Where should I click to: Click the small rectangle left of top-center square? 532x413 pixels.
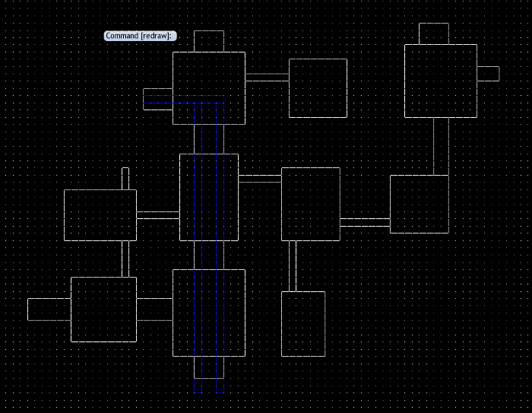[157, 99]
